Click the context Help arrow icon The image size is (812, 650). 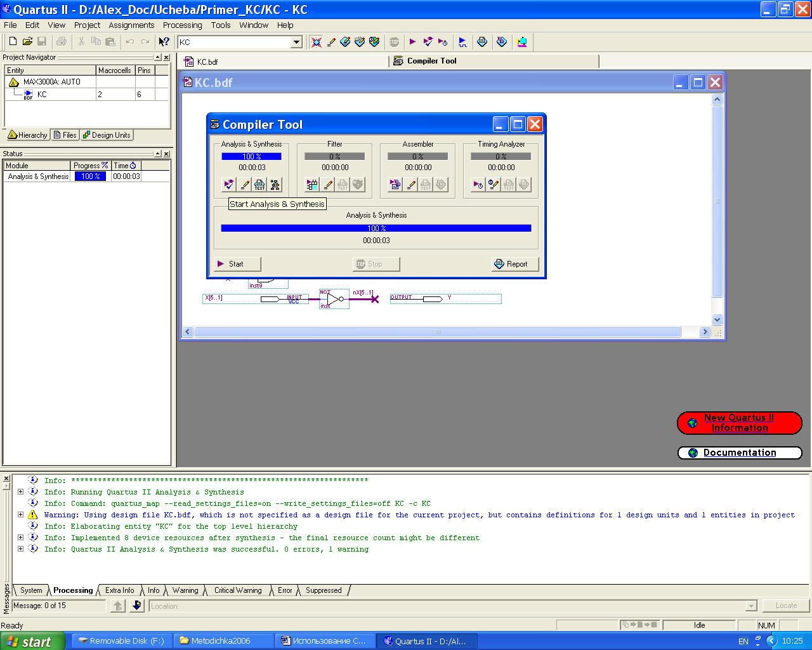pos(164,42)
